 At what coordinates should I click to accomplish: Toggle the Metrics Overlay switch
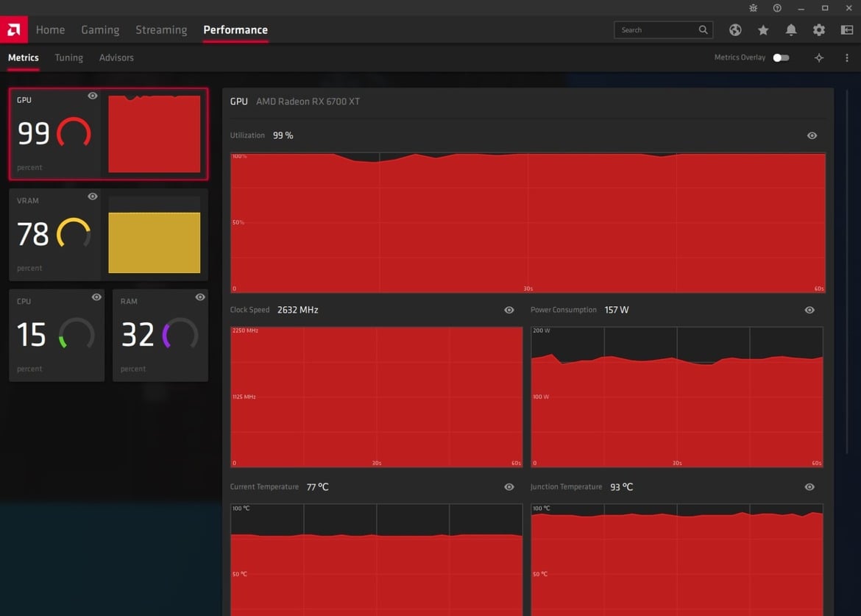point(781,57)
